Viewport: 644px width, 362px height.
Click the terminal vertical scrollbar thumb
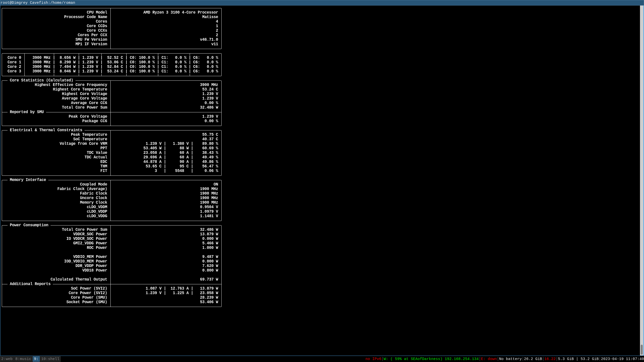641,349
